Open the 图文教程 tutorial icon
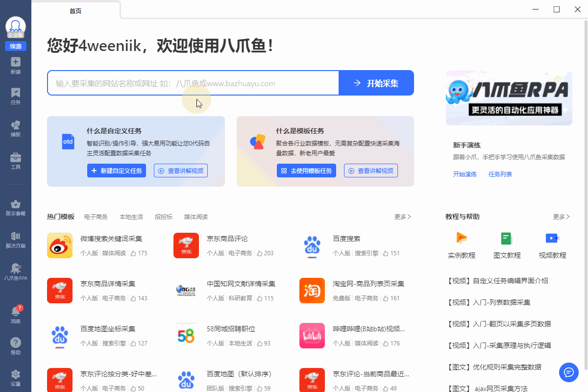This screenshot has height=392, width=588. coord(507,239)
